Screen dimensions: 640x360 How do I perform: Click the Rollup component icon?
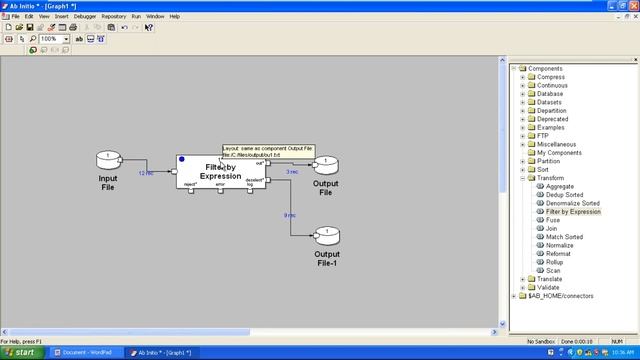(x=540, y=262)
